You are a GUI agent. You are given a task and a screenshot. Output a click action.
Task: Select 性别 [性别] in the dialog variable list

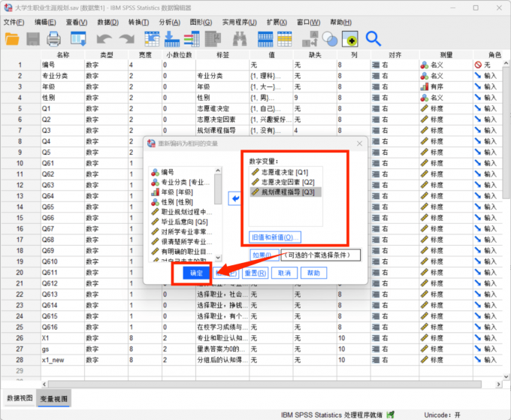pos(172,202)
